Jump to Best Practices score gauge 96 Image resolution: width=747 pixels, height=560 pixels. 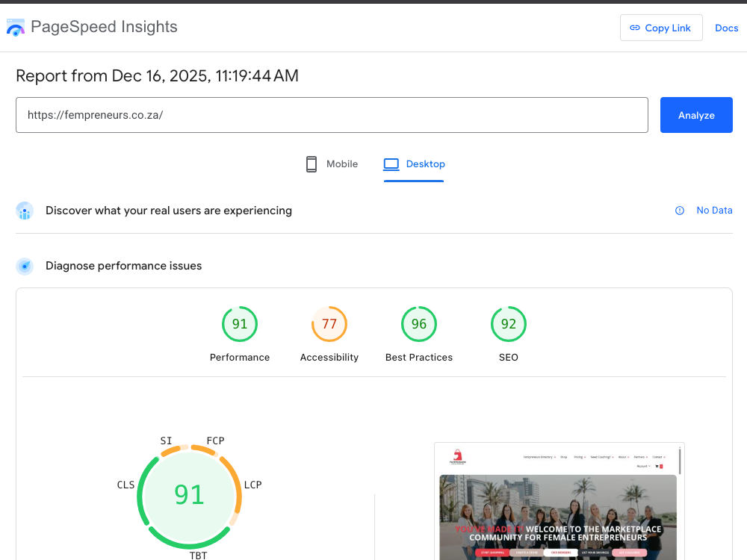click(419, 324)
